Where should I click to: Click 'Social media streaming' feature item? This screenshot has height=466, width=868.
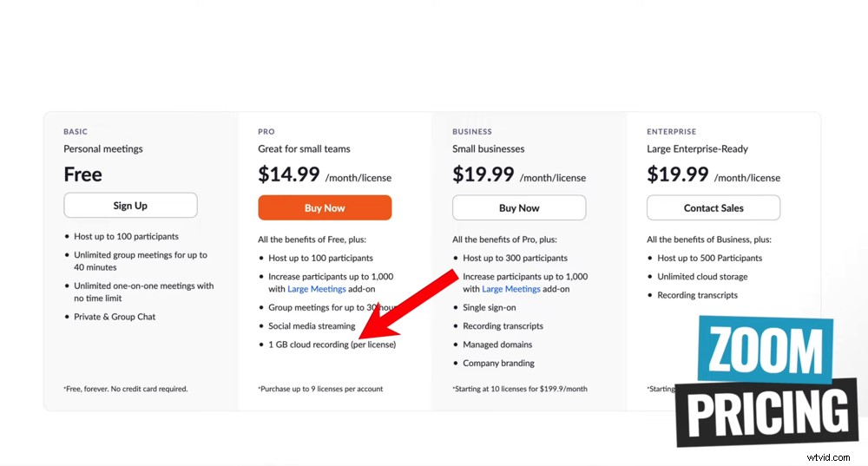point(312,326)
